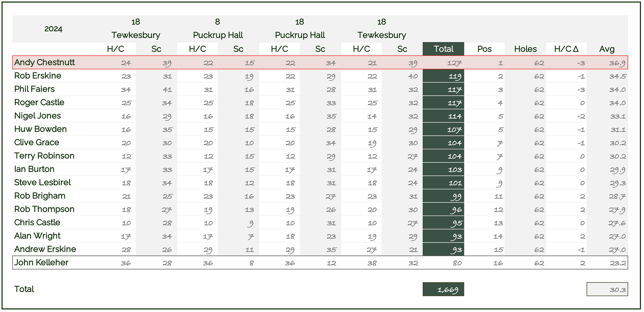Select Nigel Jones' total of 114

(443, 116)
